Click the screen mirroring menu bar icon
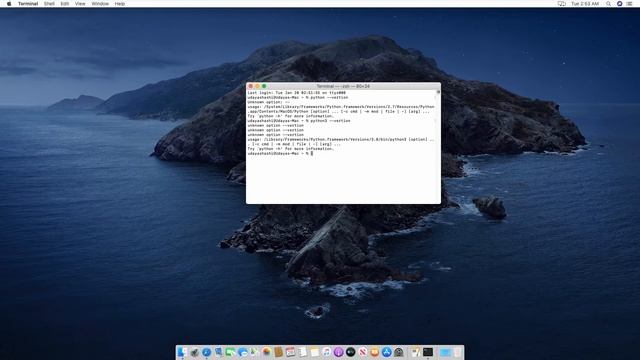The image size is (640, 360). (562, 4)
